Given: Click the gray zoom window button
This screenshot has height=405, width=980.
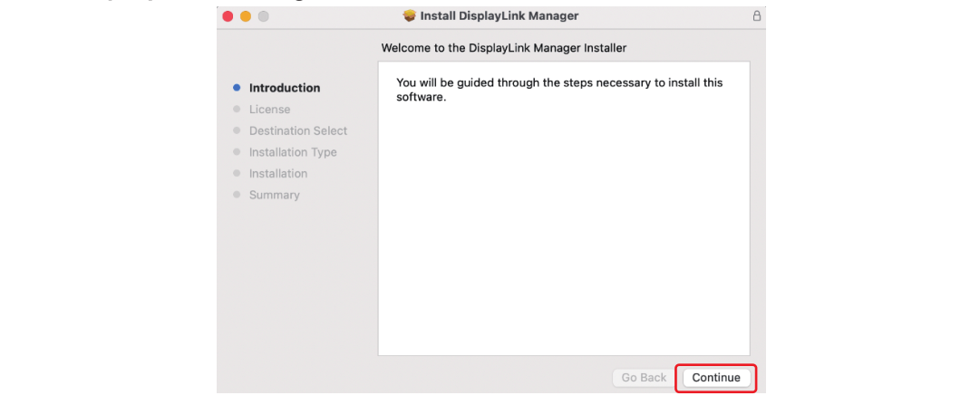Looking at the screenshot, I should click(264, 16).
